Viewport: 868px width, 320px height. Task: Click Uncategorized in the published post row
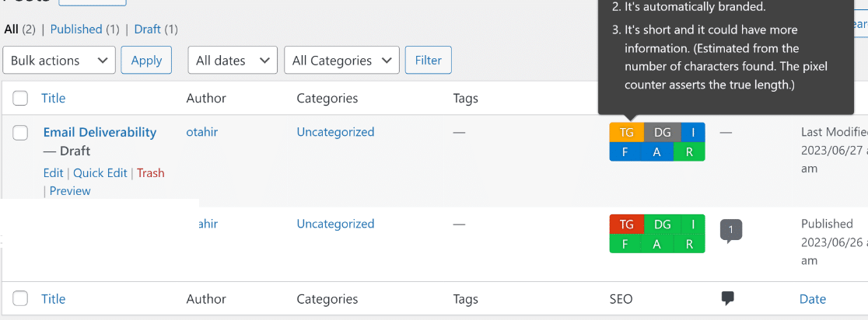pos(335,223)
